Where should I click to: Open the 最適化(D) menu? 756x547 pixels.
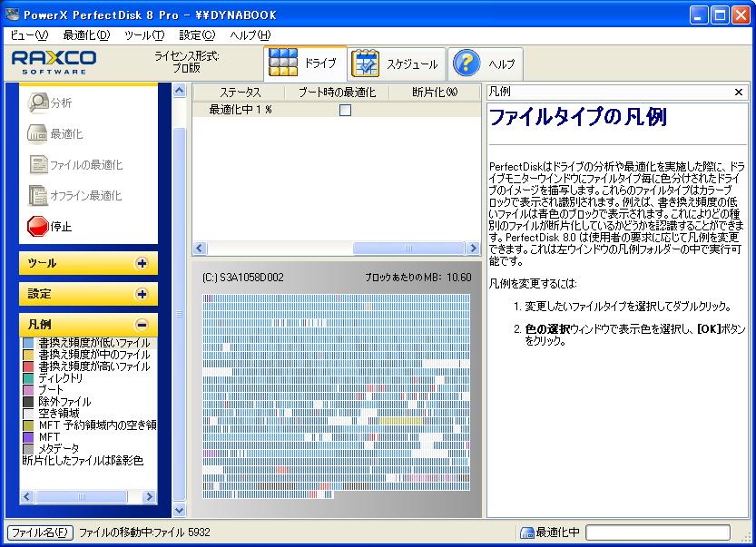pos(86,35)
